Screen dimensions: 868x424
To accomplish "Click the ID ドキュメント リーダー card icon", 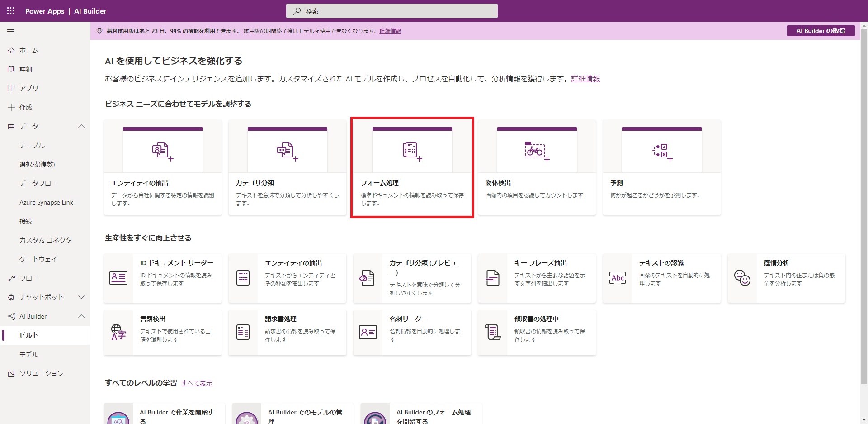I will point(118,278).
